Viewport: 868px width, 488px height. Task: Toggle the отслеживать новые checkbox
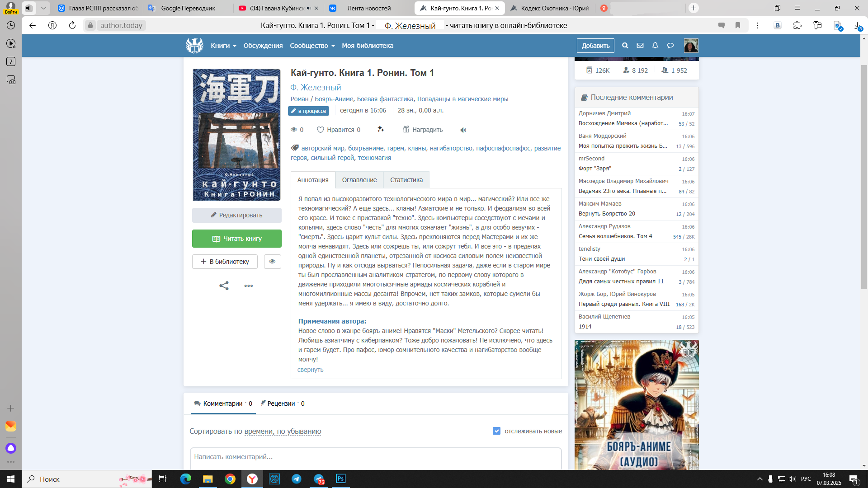pyautogui.click(x=496, y=431)
